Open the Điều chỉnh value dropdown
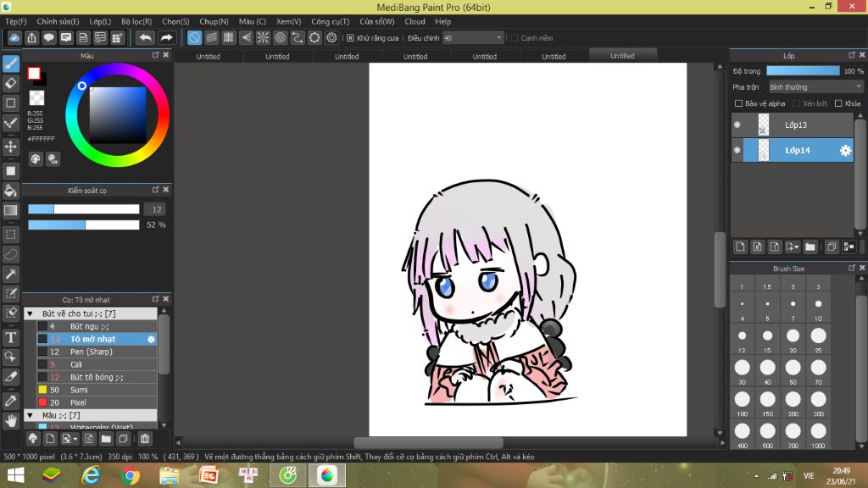 [473, 37]
